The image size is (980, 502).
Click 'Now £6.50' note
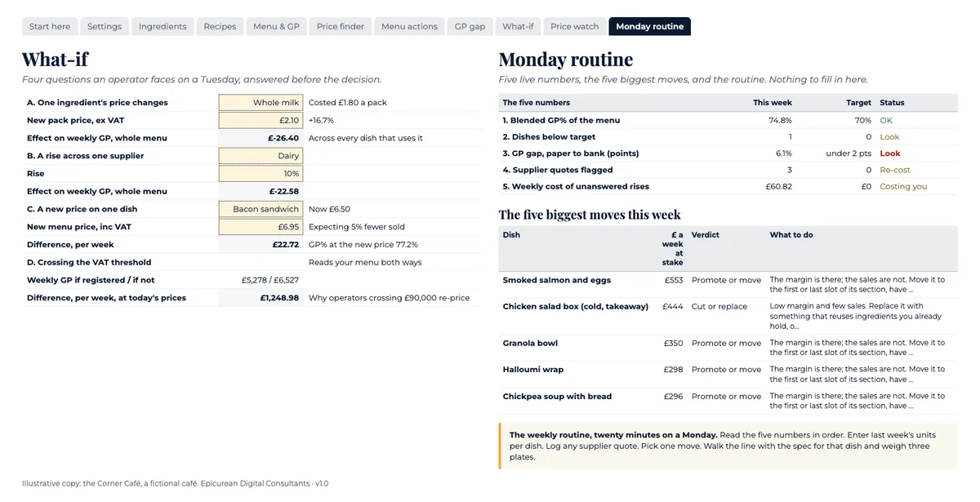(329, 209)
